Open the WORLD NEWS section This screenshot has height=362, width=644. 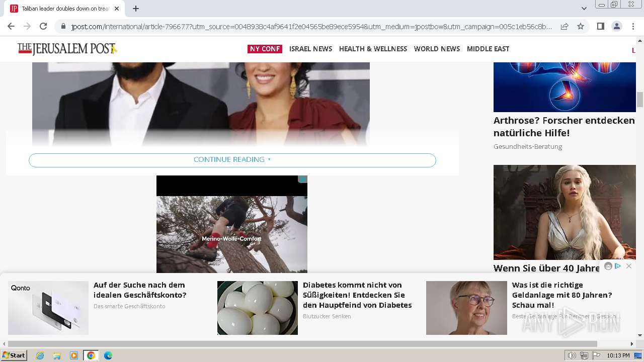[437, 49]
